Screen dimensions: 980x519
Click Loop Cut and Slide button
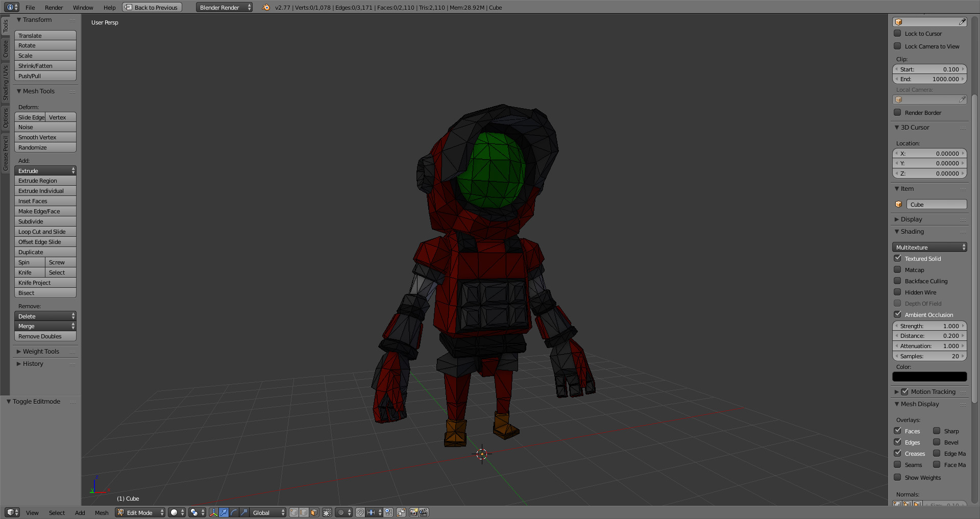pos(45,231)
